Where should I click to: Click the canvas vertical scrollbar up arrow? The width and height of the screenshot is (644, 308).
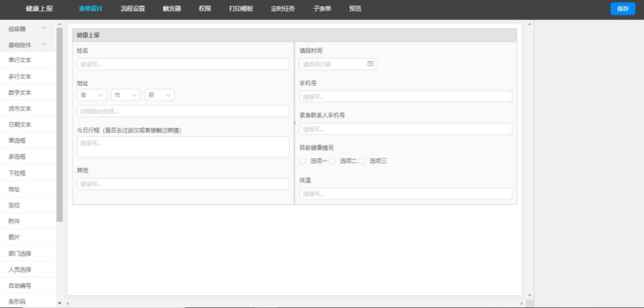click(x=530, y=25)
